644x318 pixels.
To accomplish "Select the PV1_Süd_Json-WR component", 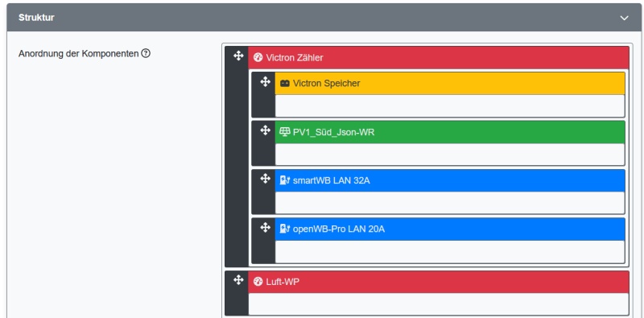I will click(x=450, y=132).
